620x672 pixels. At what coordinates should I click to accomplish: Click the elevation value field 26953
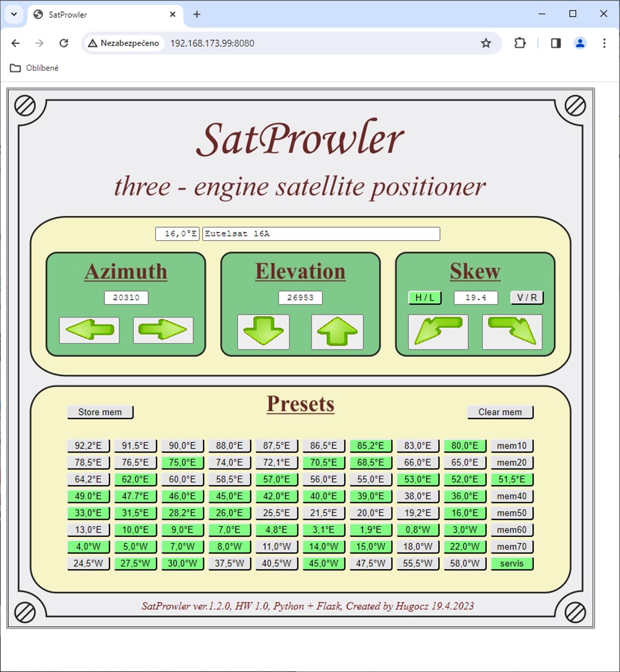(x=300, y=298)
